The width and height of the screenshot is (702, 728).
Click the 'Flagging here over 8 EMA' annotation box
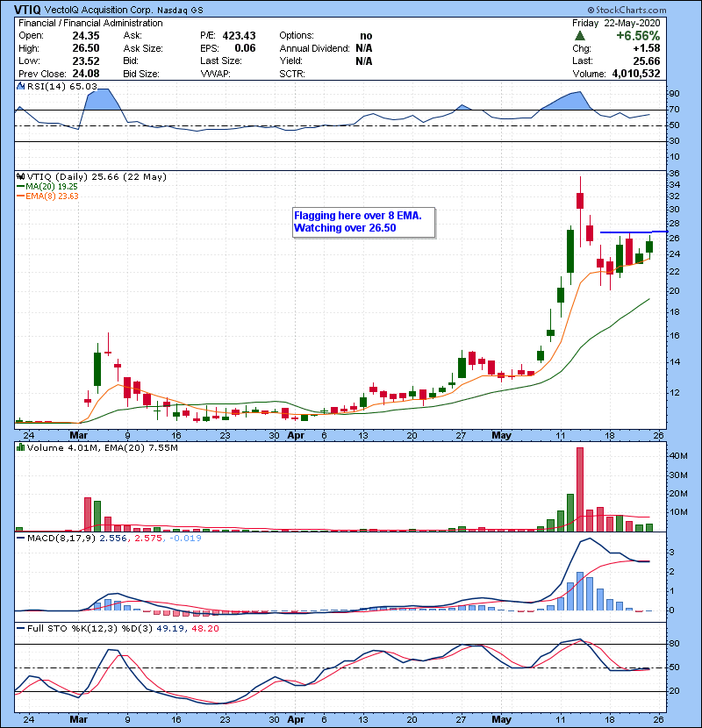363,222
